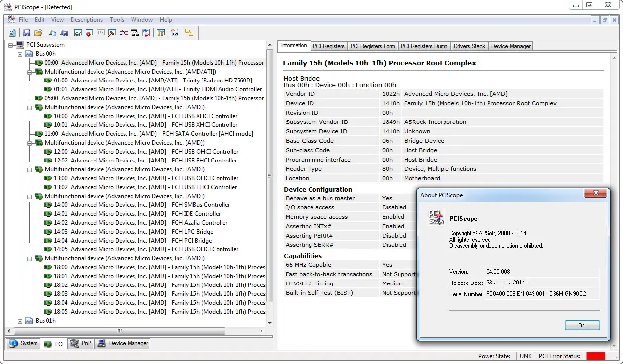Click the copy icon with floppy disk
Viewport: 623px width, 364px height.
[64, 33]
